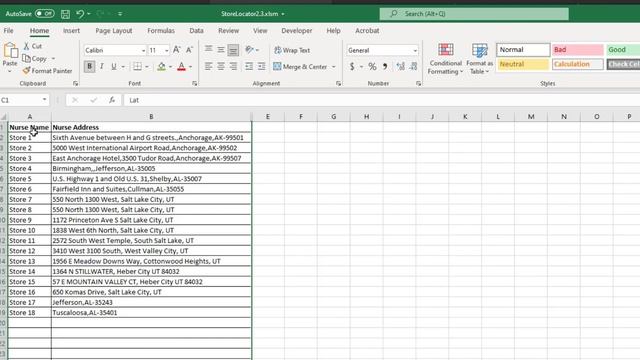
Task: Open the Alignment settings dialog launcher
Action: pos(338,83)
